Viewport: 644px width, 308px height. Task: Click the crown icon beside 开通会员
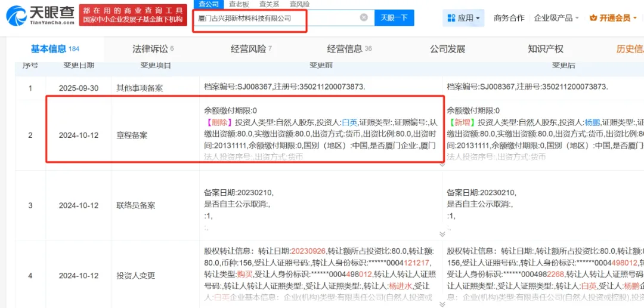pyautogui.click(x=593, y=18)
